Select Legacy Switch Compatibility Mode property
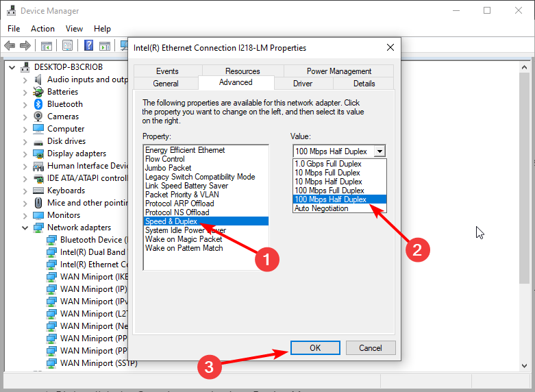535x392 pixels. point(206,177)
